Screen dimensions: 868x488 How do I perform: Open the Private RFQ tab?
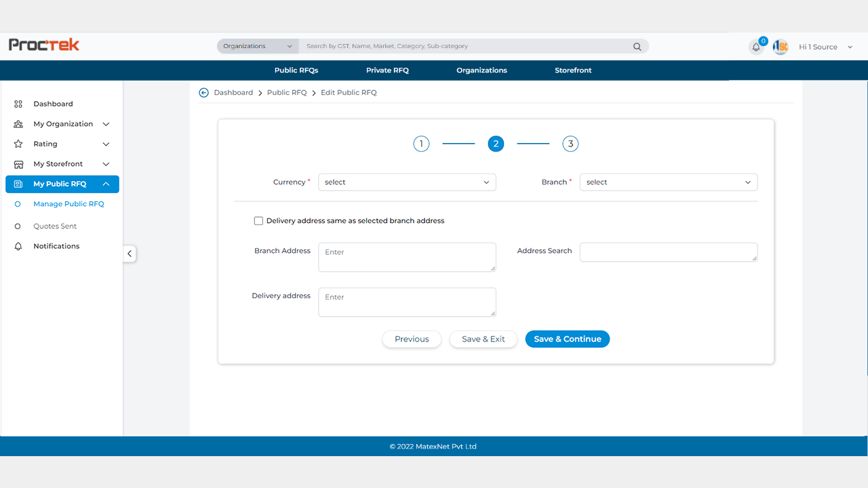point(387,70)
